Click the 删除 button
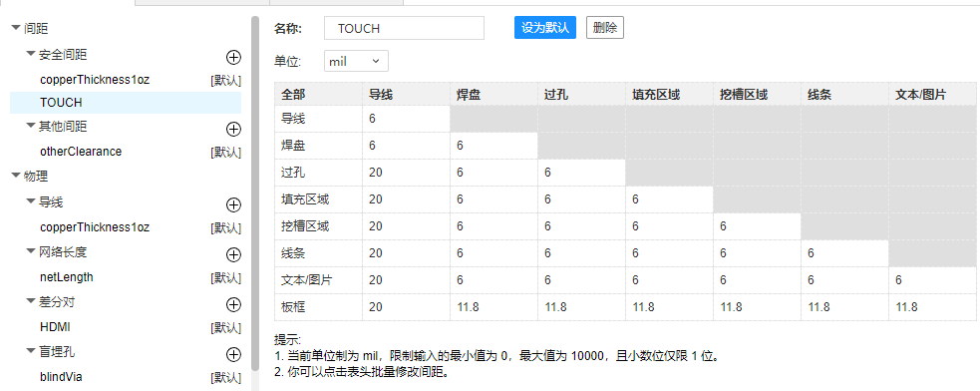 [x=605, y=28]
